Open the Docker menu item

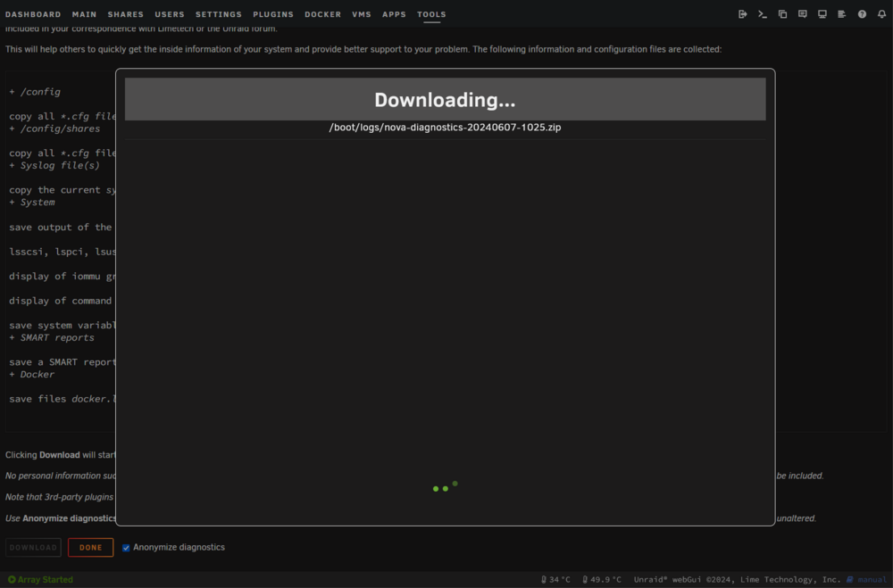pos(323,14)
